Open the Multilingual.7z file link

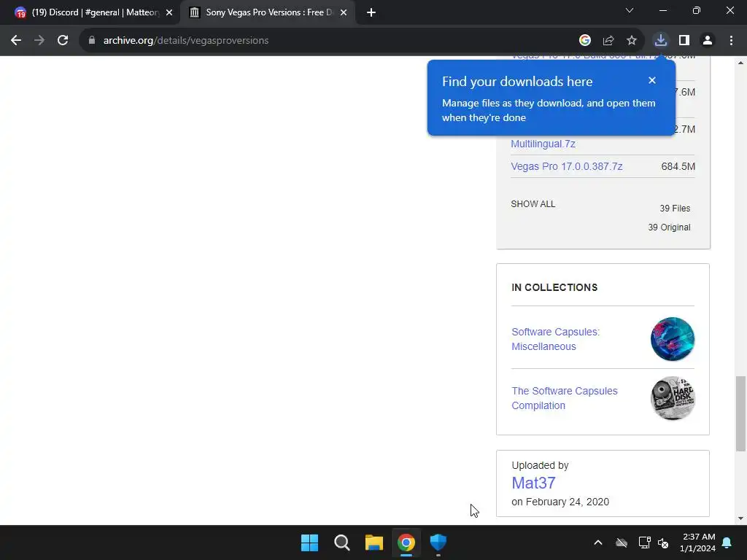tap(543, 144)
